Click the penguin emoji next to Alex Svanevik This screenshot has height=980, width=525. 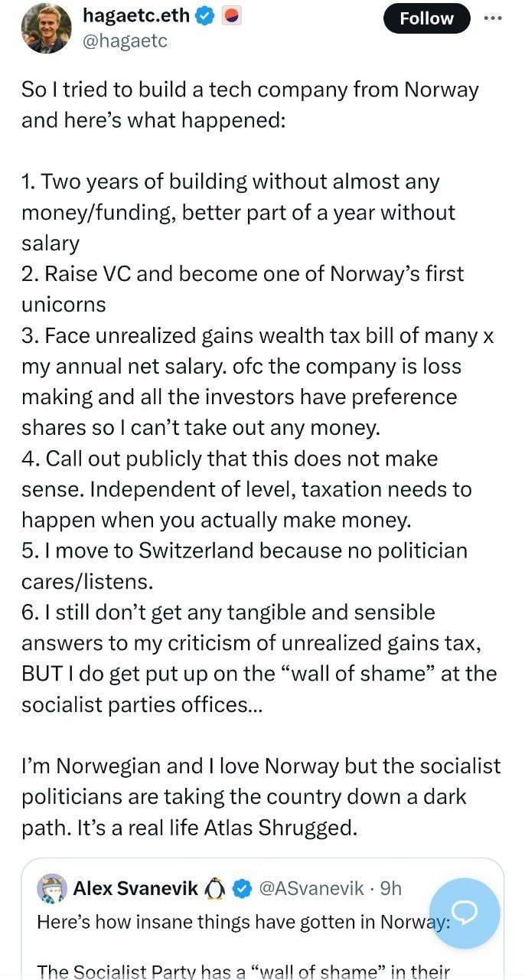215,888
